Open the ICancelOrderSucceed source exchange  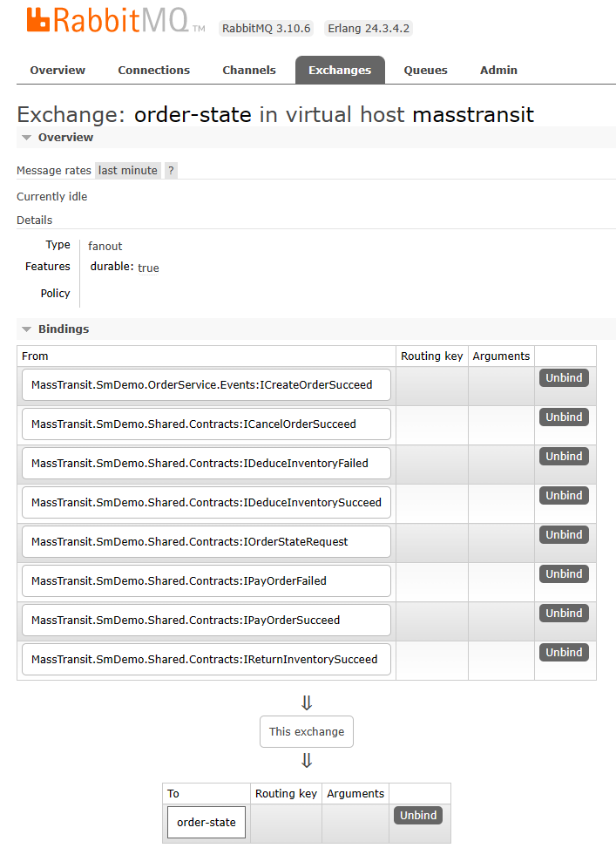(206, 424)
